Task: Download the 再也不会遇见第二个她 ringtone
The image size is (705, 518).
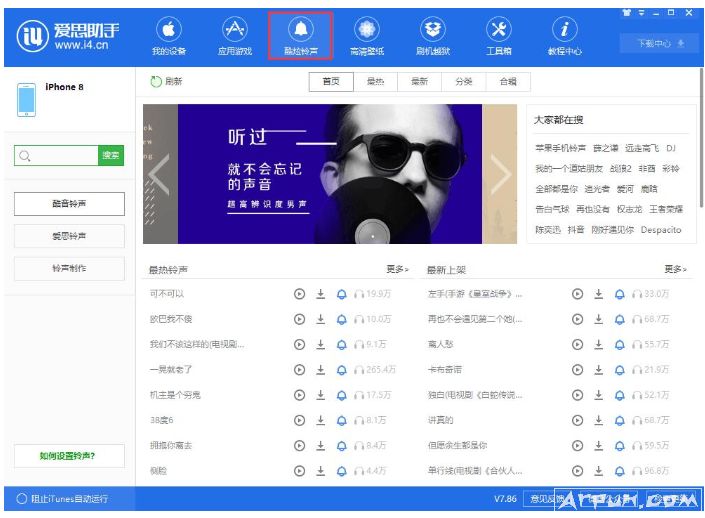Action: click(598, 319)
